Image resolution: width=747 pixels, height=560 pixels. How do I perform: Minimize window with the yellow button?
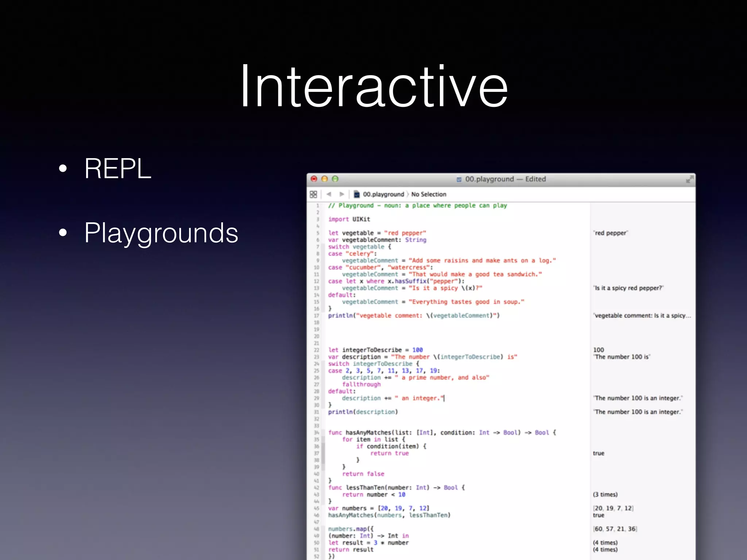[325, 179]
